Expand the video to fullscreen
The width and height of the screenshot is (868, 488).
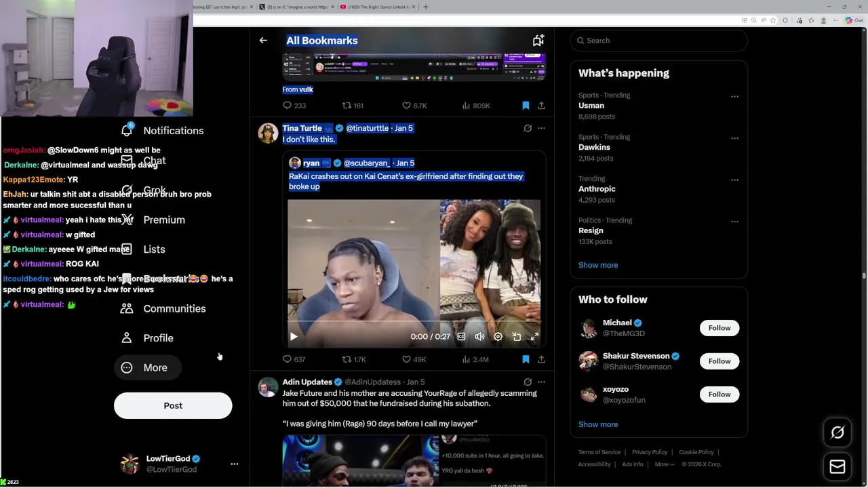click(x=534, y=337)
